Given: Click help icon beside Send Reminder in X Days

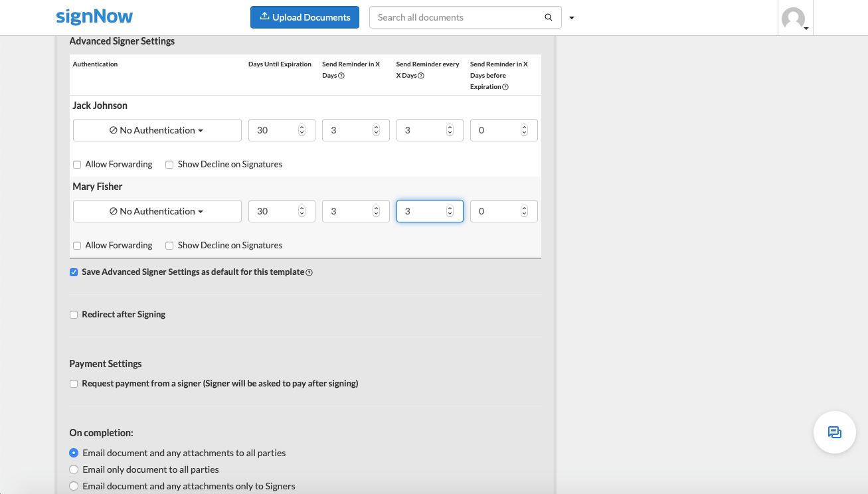Looking at the screenshot, I should (x=341, y=76).
